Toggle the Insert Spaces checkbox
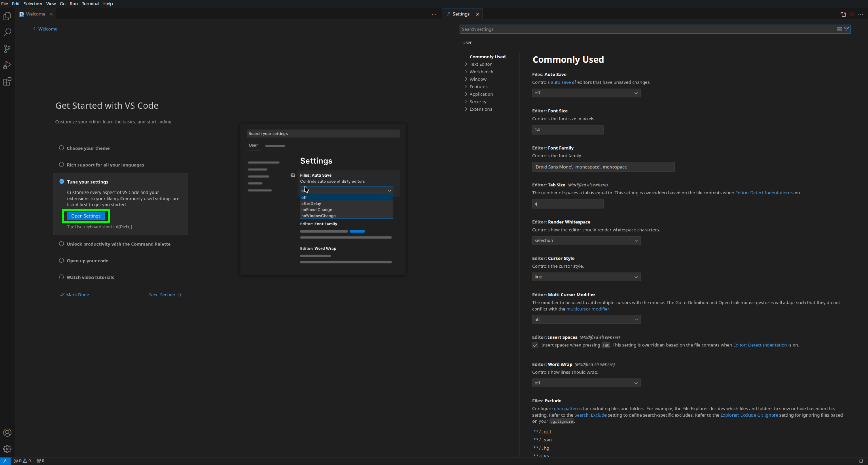Viewport: 868px width, 465px height. tap(535, 345)
